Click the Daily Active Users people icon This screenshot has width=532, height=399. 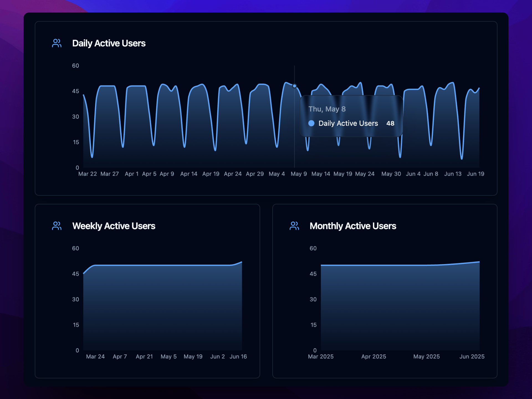57,43
